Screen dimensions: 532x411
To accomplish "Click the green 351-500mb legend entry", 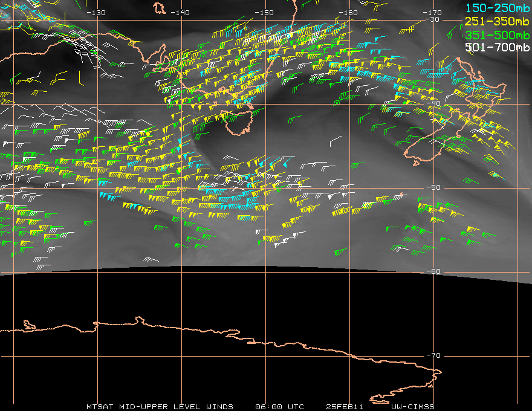I will point(497,35).
